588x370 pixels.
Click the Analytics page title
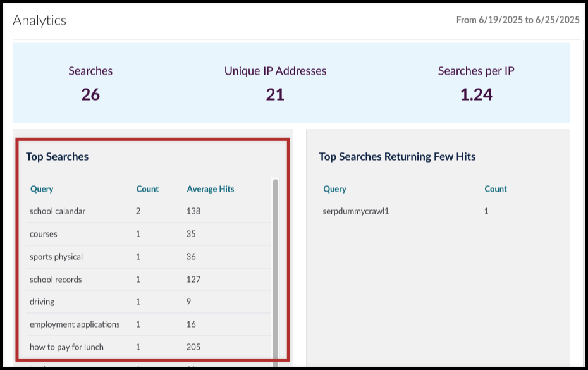point(39,20)
